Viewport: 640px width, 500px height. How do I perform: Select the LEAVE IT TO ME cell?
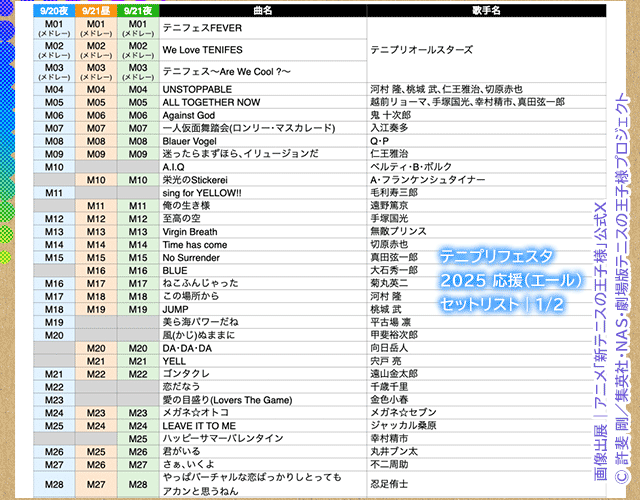199,425
